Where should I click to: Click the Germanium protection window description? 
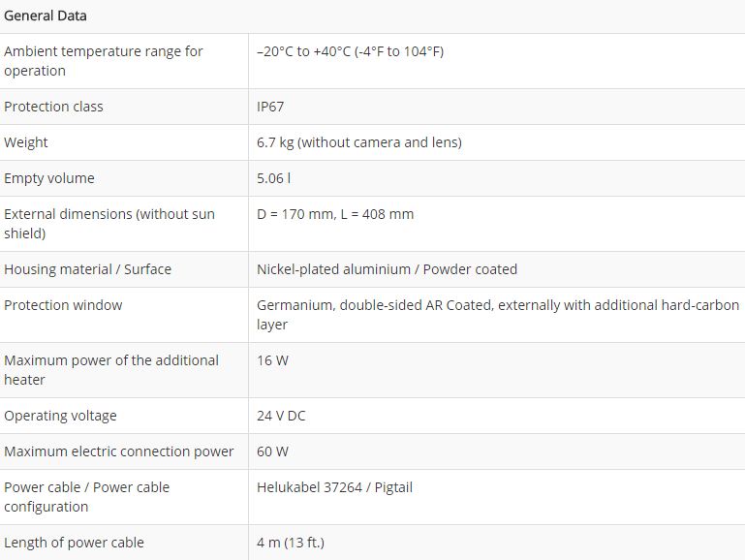498,315
